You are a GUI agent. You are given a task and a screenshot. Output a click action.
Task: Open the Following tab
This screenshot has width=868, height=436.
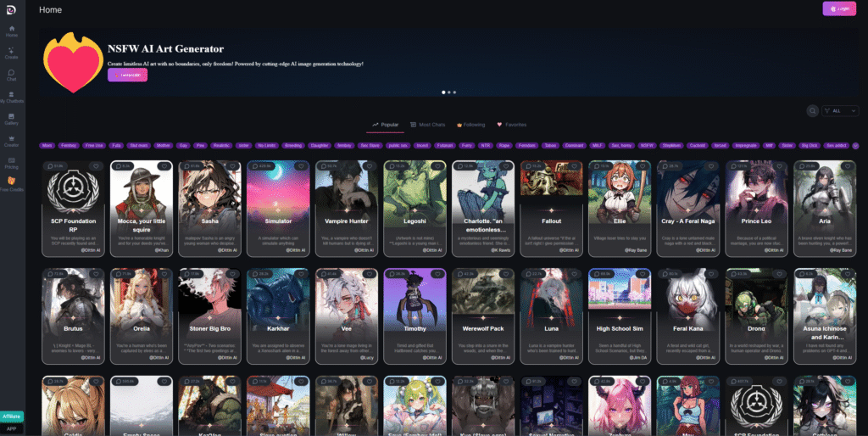[x=470, y=125]
